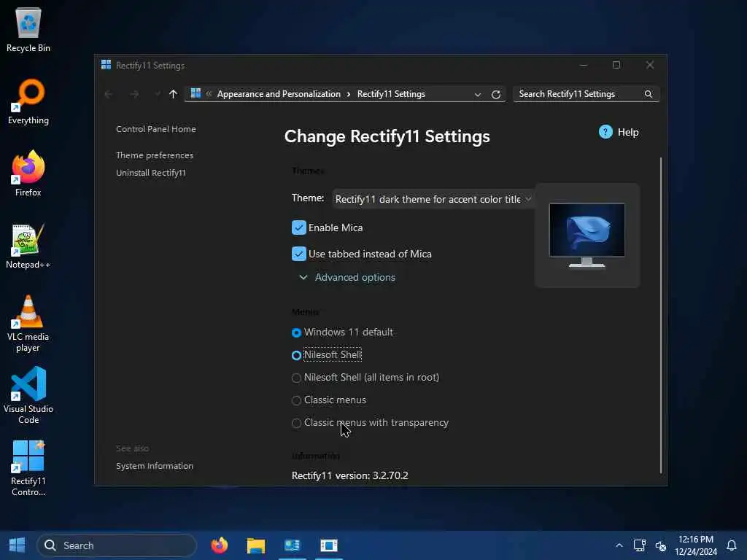Click the taskbar Search box
The width and height of the screenshot is (747, 560).
click(117, 545)
